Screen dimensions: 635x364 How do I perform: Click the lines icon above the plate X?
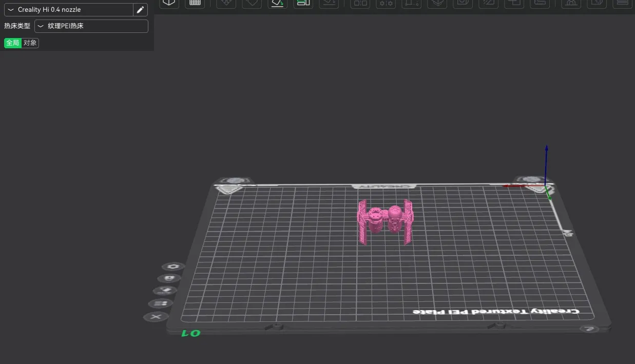(x=161, y=303)
